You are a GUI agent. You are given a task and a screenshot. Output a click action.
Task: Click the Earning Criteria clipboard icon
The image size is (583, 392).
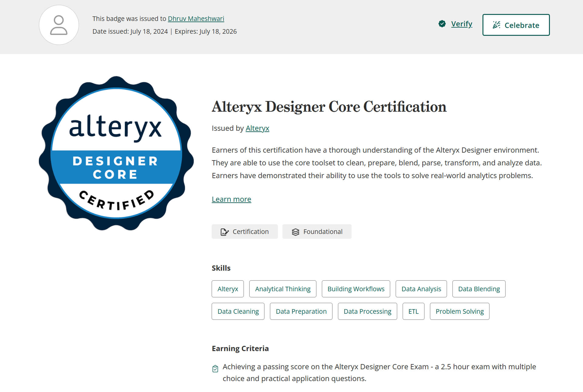(215, 369)
